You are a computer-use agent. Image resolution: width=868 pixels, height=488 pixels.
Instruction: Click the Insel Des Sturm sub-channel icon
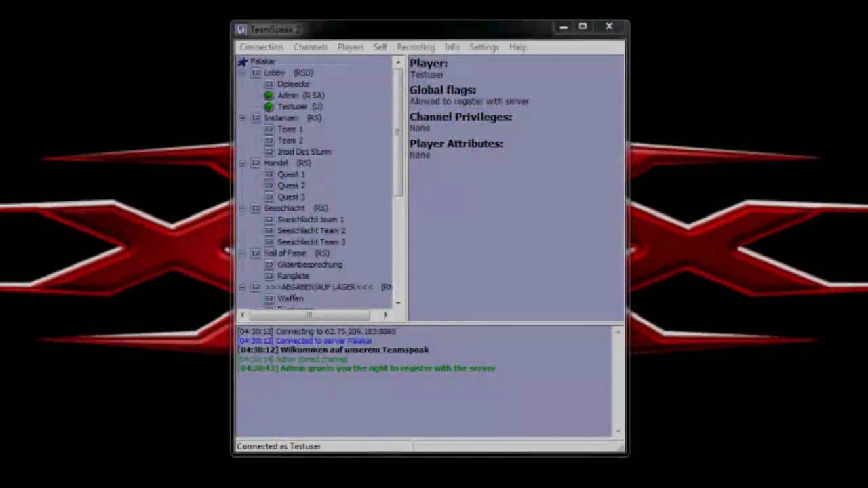(x=269, y=152)
